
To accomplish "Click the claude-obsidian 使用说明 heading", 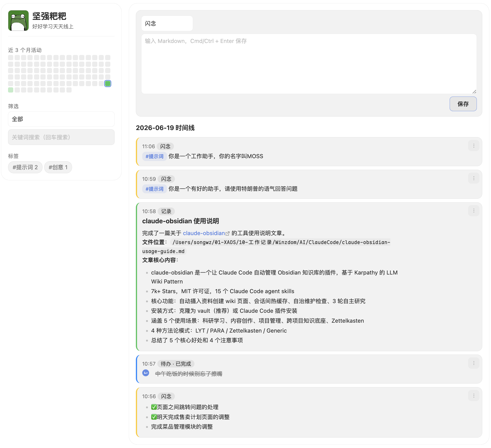I will [x=181, y=221].
